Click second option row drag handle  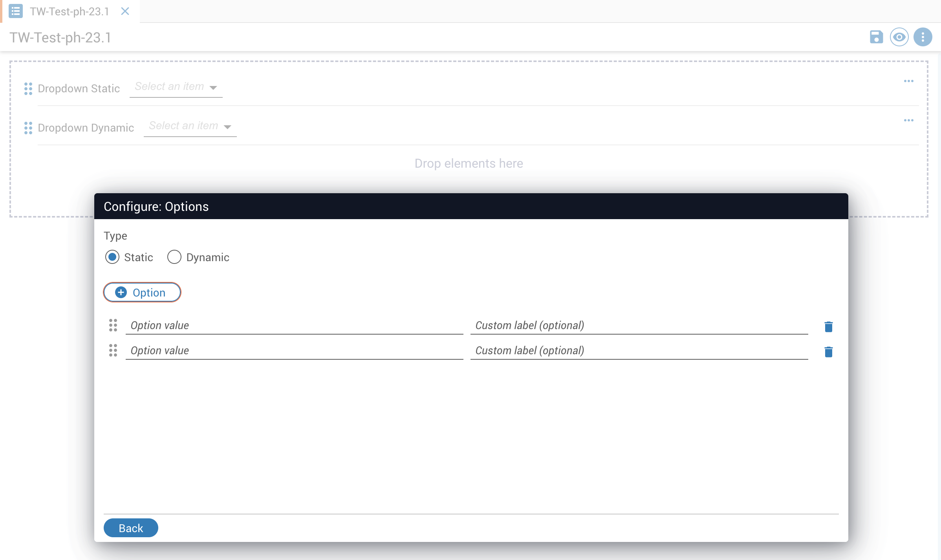[x=113, y=350]
